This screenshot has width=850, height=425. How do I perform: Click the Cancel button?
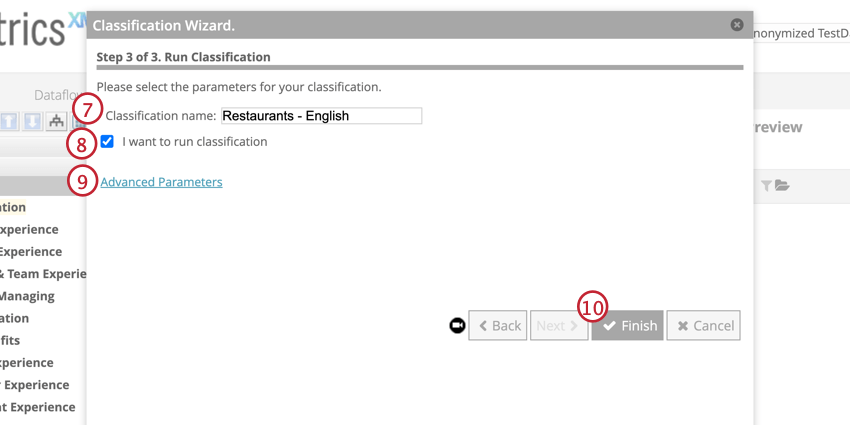[704, 325]
